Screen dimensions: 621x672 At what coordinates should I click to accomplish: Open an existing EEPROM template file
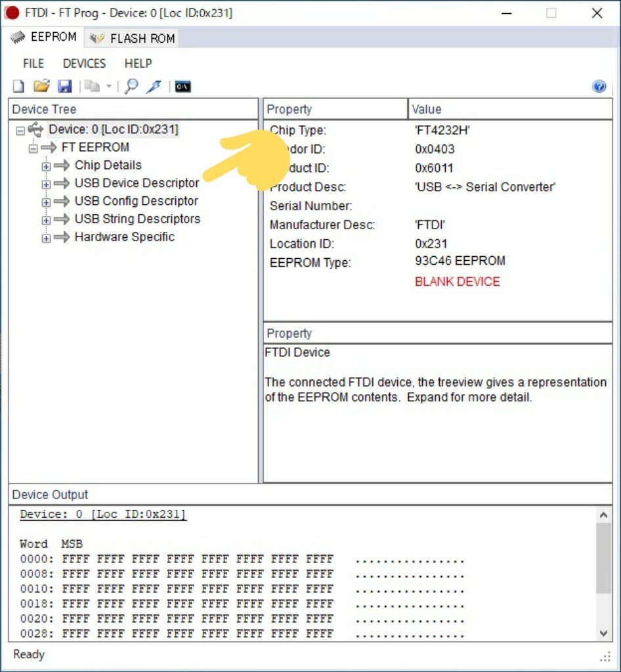41,86
